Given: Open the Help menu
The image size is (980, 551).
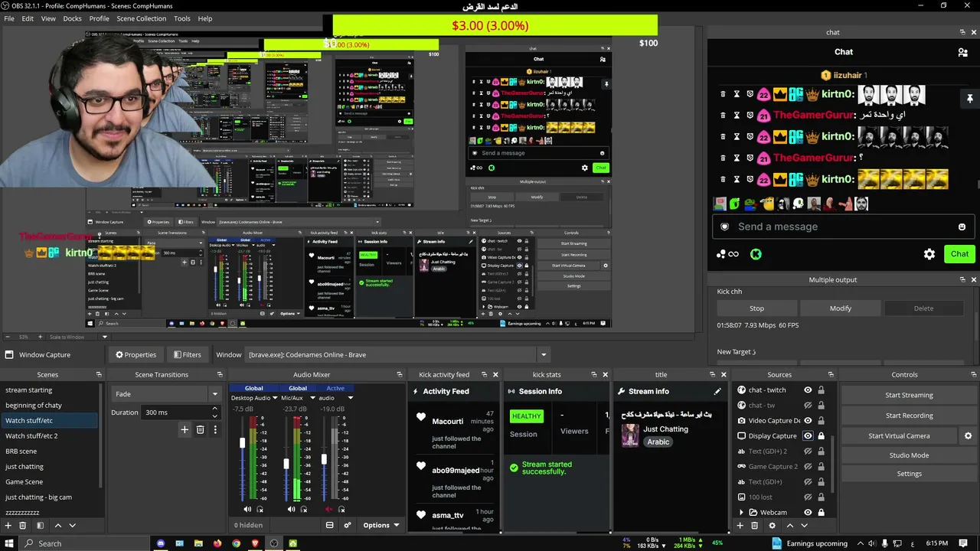Looking at the screenshot, I should (x=205, y=18).
